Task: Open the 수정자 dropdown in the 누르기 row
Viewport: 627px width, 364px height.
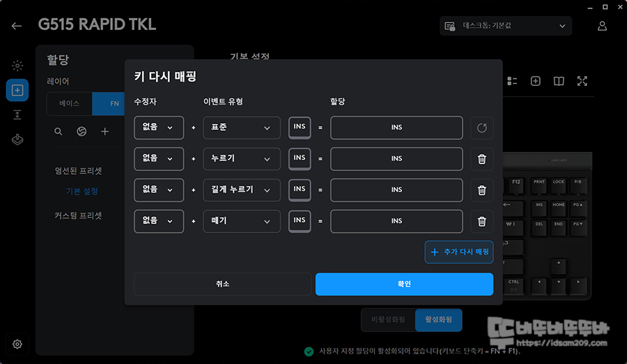Action: (x=159, y=159)
